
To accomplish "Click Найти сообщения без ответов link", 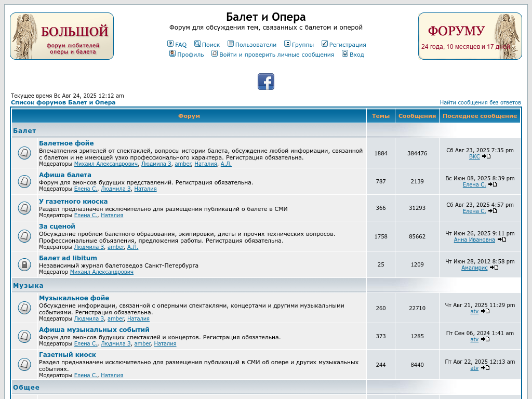I will tap(480, 102).
